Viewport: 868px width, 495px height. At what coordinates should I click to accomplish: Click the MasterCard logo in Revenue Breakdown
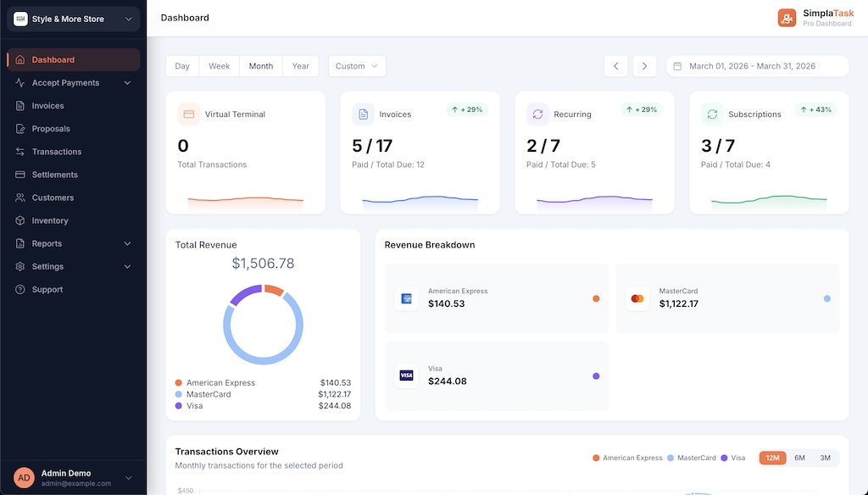click(637, 298)
